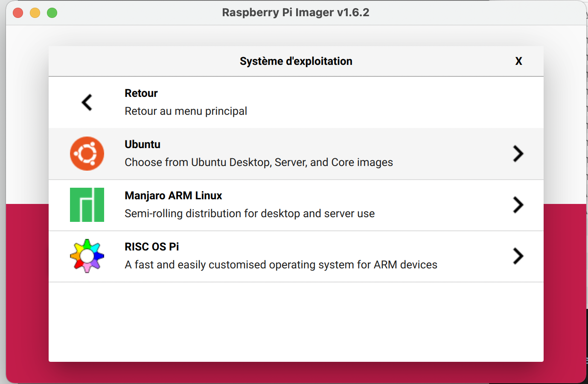
Task: Select the Retour menu entry title
Action: pos(141,93)
